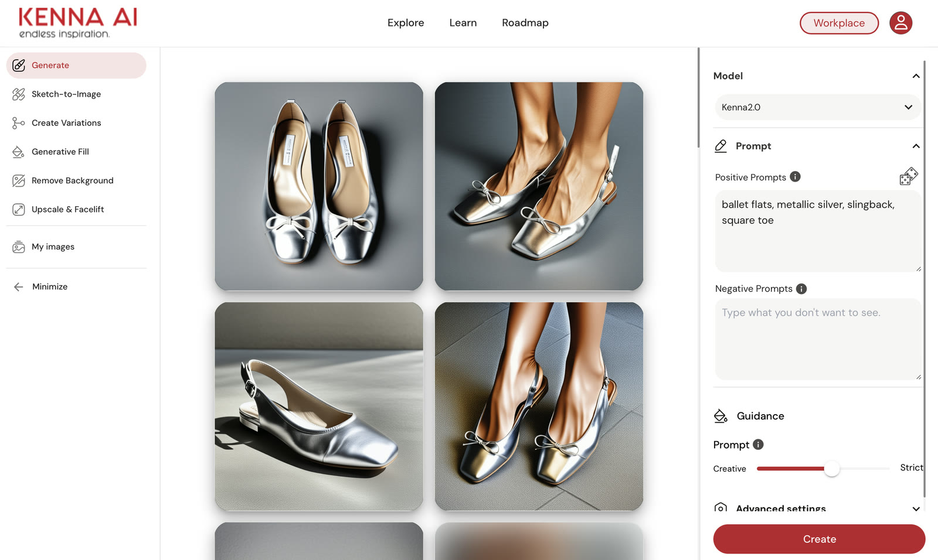Expand the Advanced settings chevron
The width and height of the screenshot is (938, 560).
click(916, 508)
